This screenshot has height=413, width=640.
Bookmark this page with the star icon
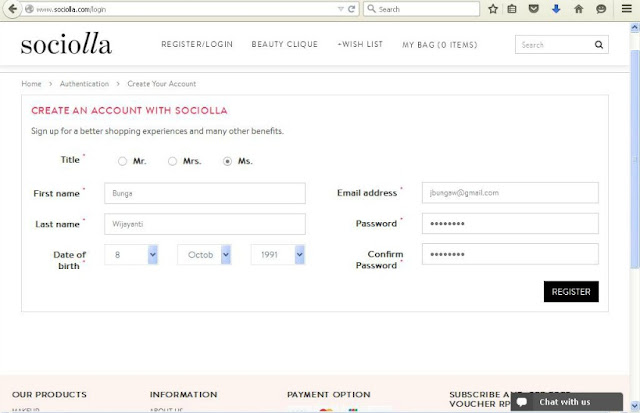click(x=493, y=9)
